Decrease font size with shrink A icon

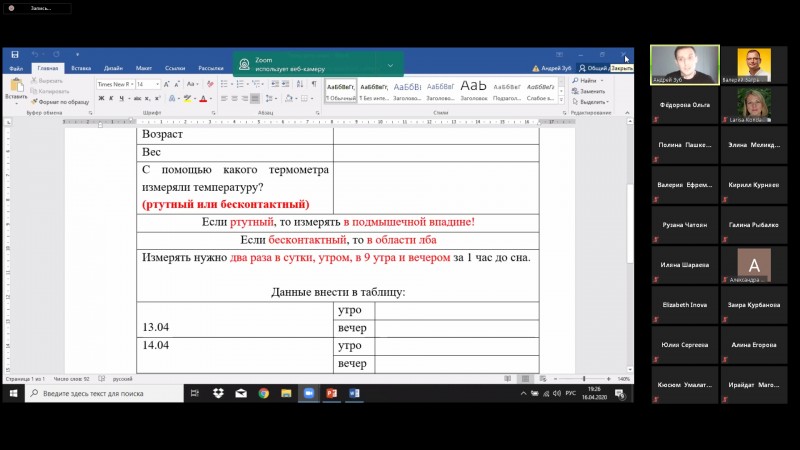click(177, 84)
